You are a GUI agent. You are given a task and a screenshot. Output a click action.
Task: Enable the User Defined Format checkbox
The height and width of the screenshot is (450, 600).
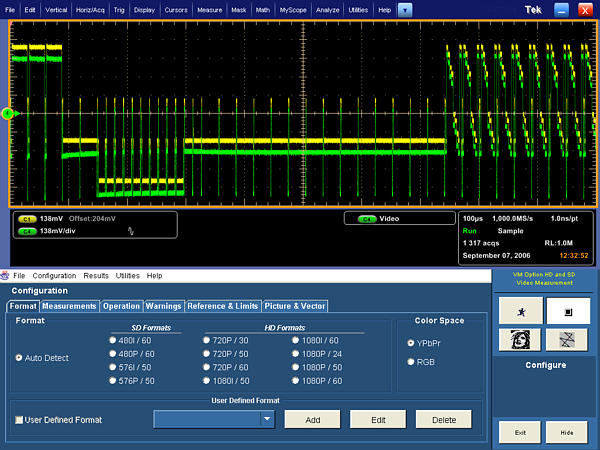point(20,420)
